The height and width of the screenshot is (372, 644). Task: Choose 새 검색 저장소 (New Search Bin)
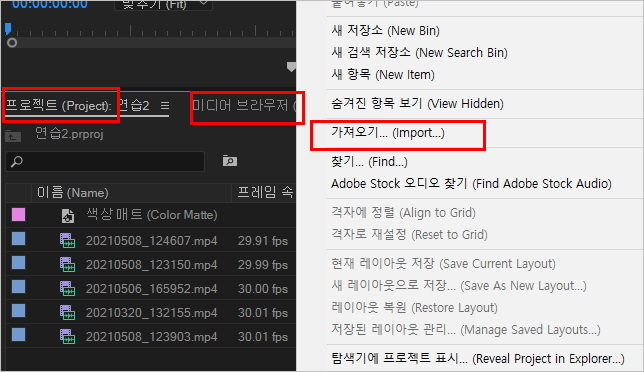tap(419, 53)
